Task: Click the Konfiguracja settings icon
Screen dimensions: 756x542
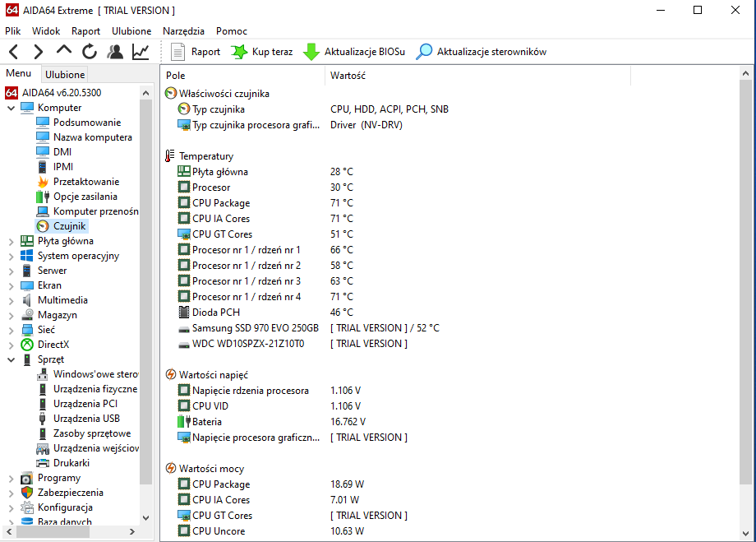Action: point(27,507)
